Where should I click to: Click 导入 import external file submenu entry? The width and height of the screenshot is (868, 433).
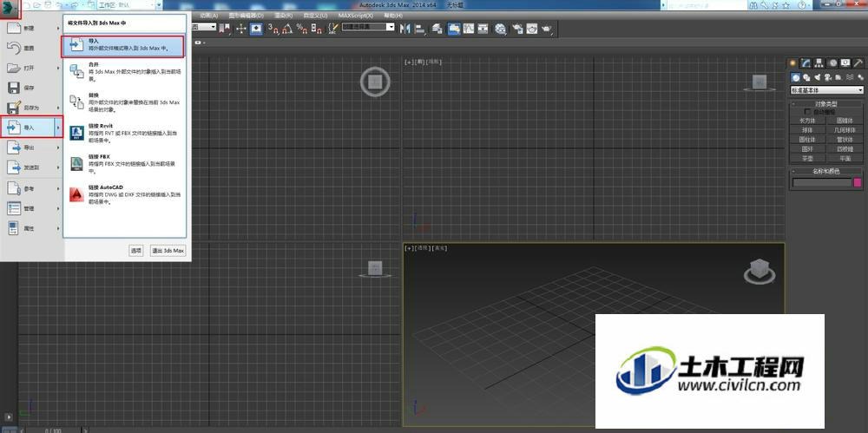tap(123, 47)
